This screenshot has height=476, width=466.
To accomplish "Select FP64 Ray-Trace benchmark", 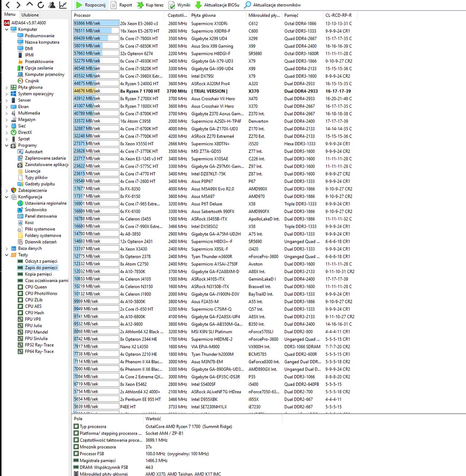I will (x=39, y=351).
